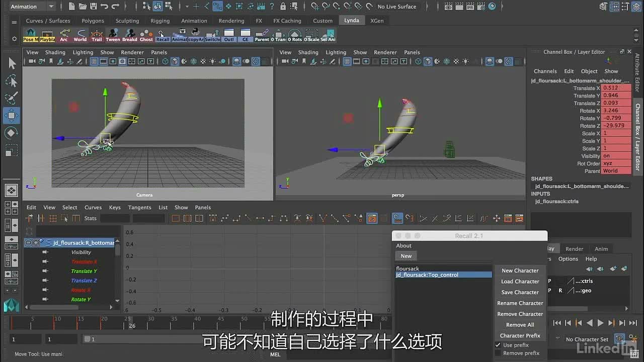
Task: Select floursack entry in Recall list
Action: point(443,268)
